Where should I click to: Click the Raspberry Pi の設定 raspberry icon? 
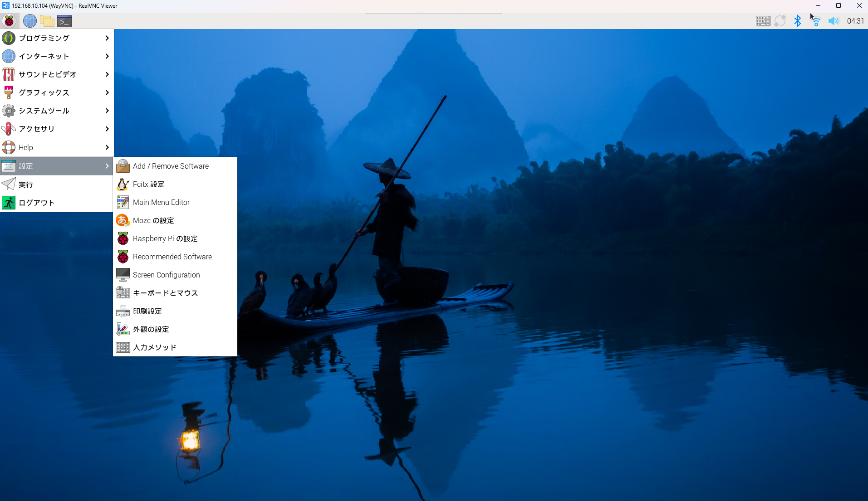[123, 238]
